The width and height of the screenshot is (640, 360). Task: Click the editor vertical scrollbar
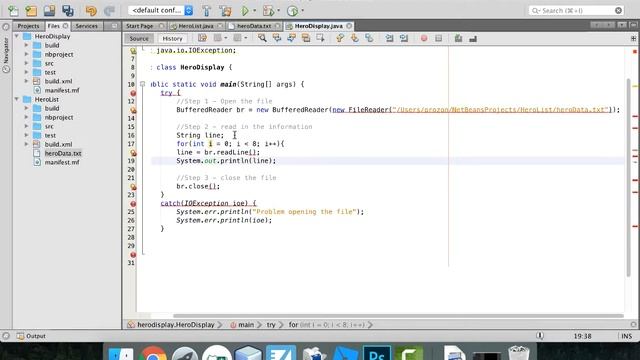(629, 177)
